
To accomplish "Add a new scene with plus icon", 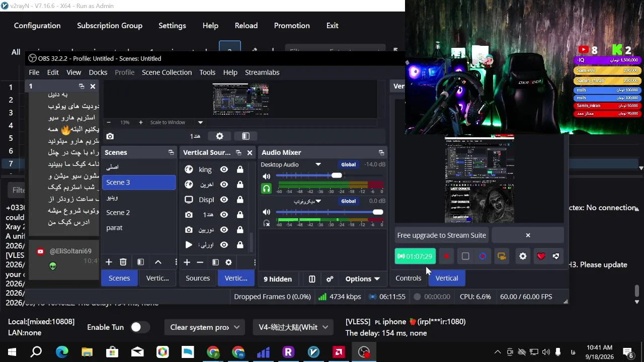I will click(x=109, y=262).
